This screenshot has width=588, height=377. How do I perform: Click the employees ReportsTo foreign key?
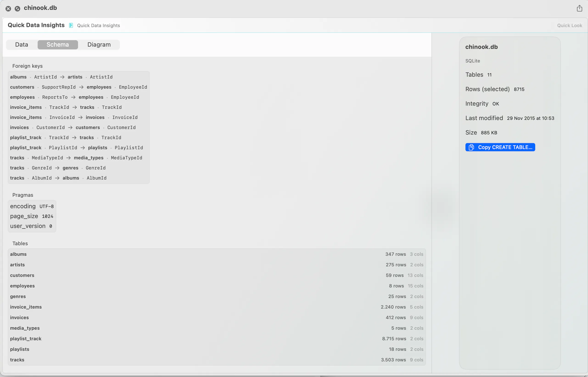75,97
